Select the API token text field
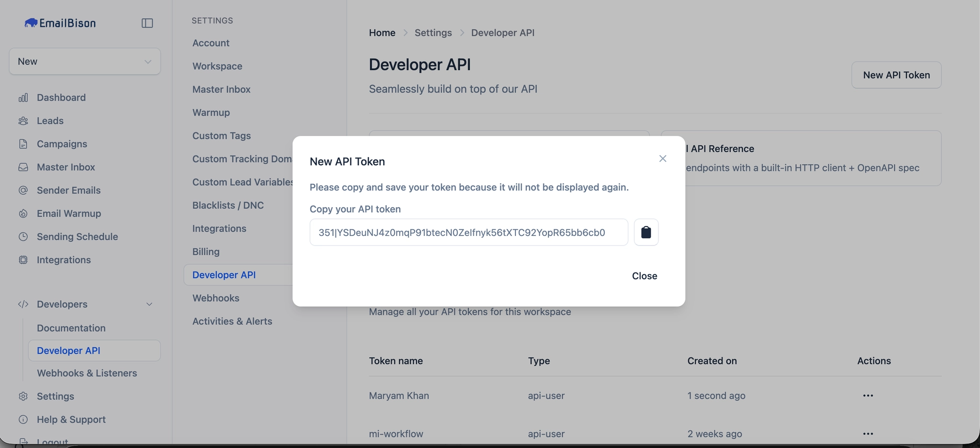This screenshot has height=448, width=980. 468,232
